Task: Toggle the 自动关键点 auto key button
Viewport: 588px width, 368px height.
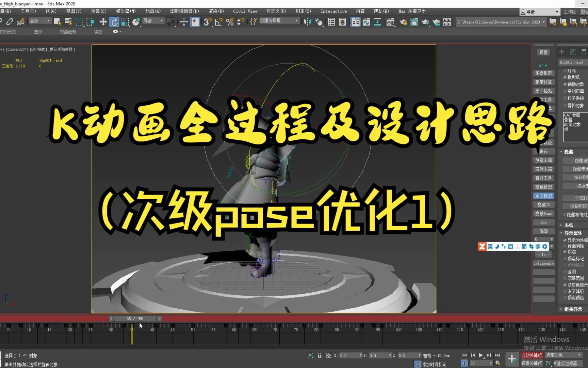Action: [x=532, y=355]
